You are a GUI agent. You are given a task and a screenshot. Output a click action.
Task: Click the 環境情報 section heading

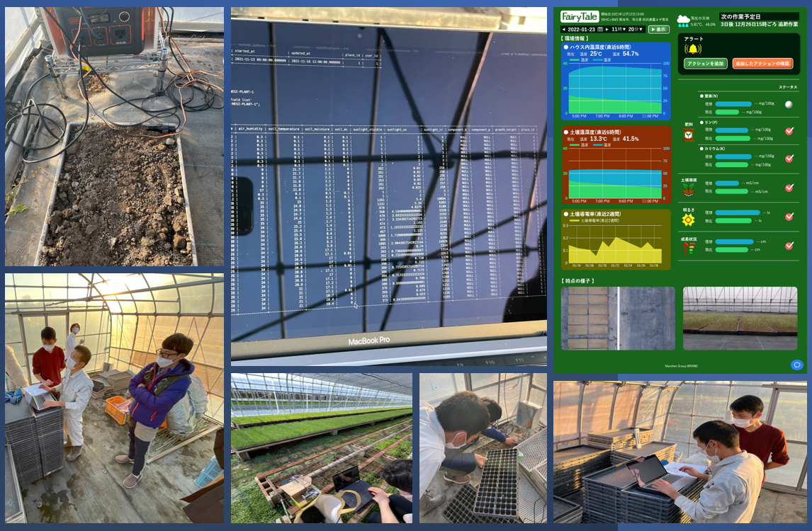point(575,39)
